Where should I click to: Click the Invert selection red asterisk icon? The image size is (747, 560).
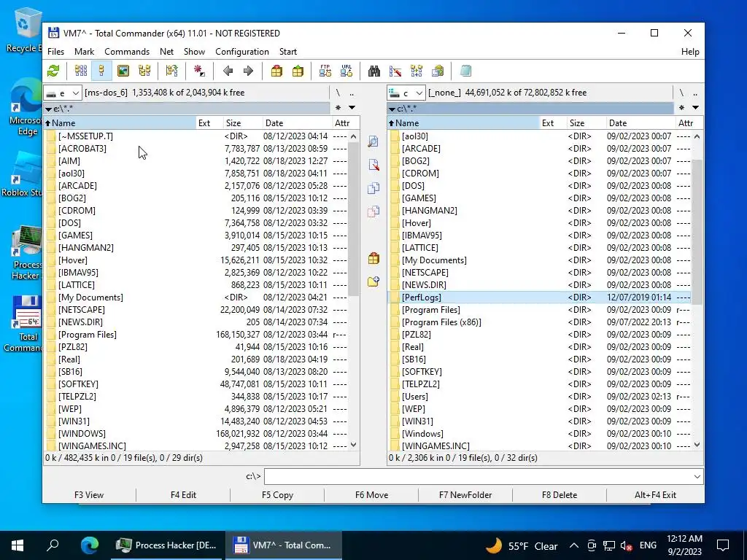coord(199,71)
